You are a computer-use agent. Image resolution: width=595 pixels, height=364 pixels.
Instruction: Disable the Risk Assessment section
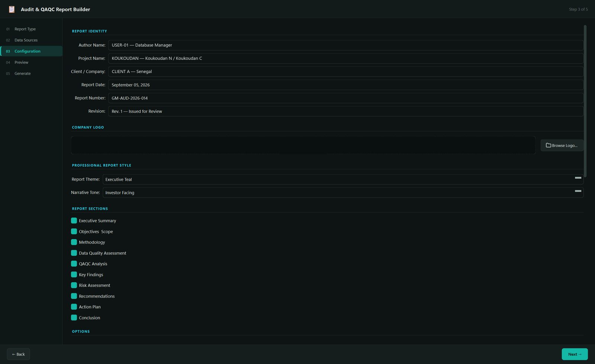(74, 285)
